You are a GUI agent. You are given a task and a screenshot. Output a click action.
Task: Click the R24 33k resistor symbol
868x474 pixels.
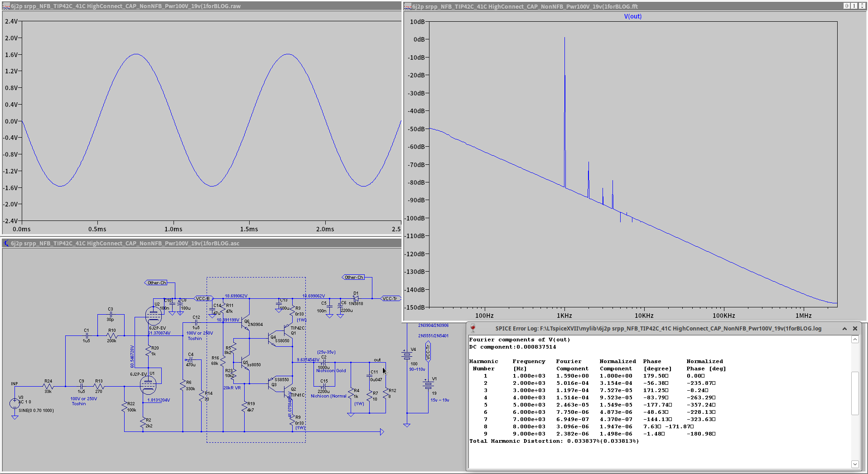(48, 386)
